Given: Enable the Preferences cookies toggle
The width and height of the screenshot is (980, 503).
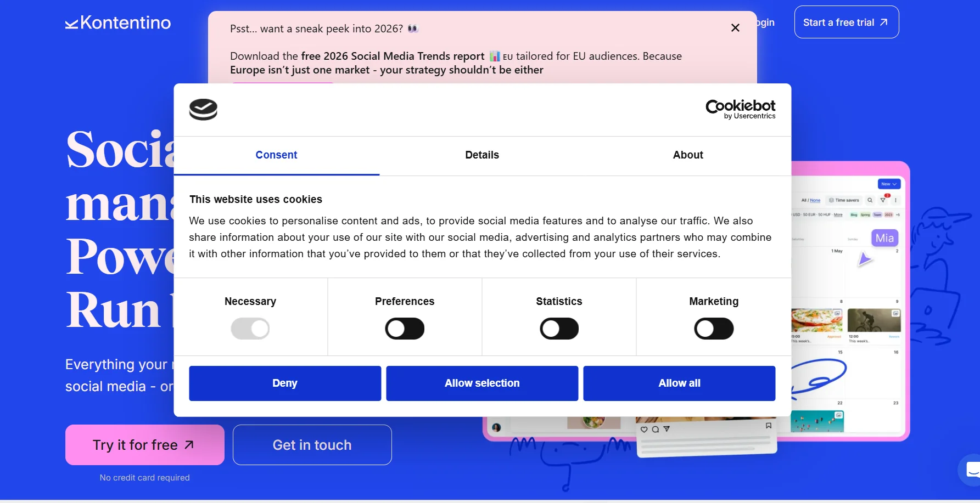Looking at the screenshot, I should [405, 329].
